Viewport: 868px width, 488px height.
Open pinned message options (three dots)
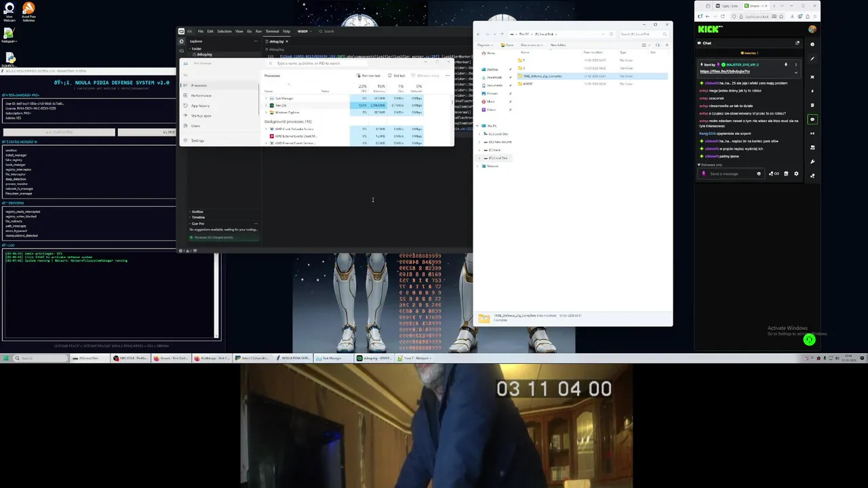tap(796, 64)
